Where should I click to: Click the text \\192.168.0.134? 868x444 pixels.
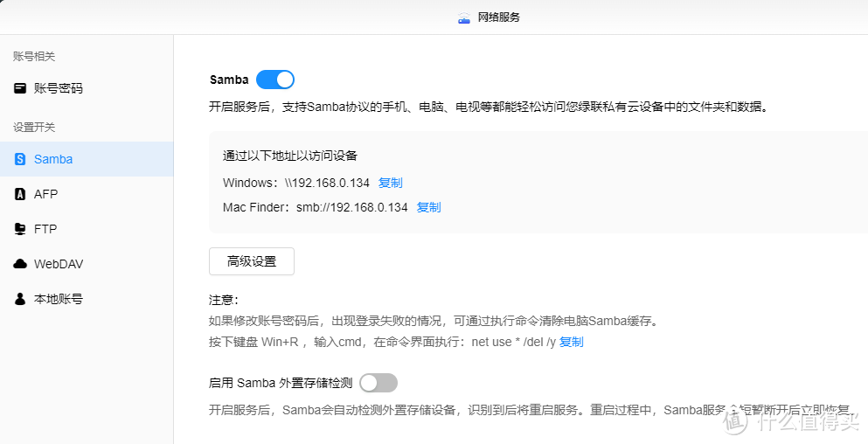(x=327, y=183)
